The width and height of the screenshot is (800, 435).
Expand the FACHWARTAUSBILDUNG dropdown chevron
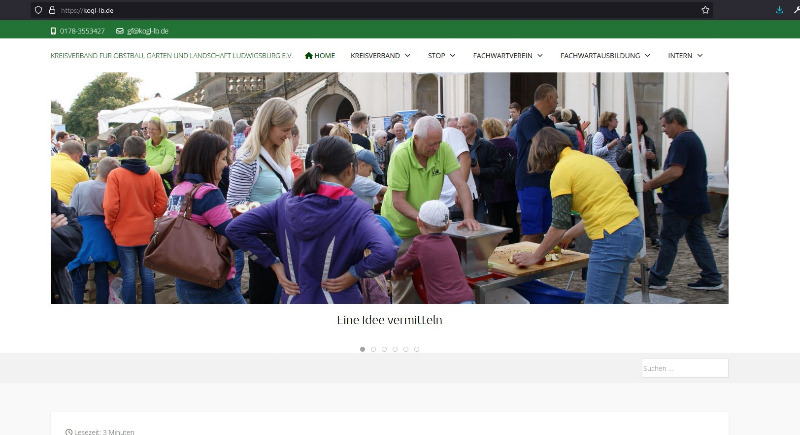(x=647, y=56)
